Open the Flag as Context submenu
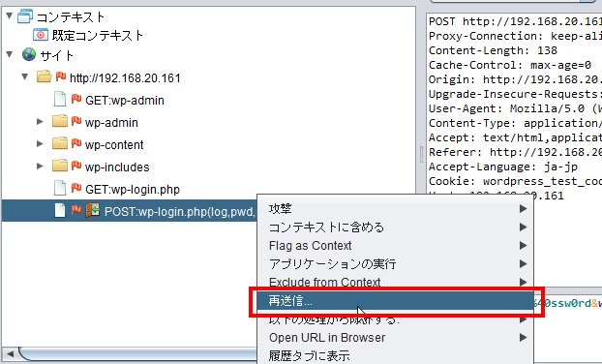Viewport: 602px width, 364px height. 396,245
